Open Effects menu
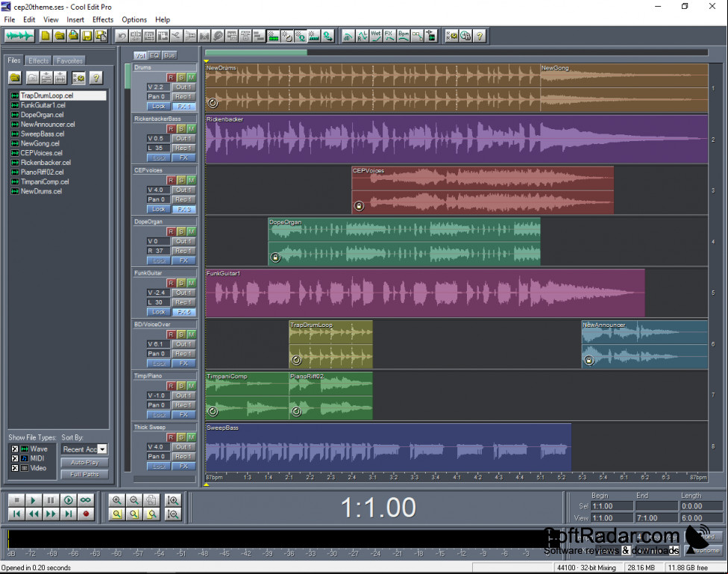This screenshot has width=728, height=574. tap(103, 19)
